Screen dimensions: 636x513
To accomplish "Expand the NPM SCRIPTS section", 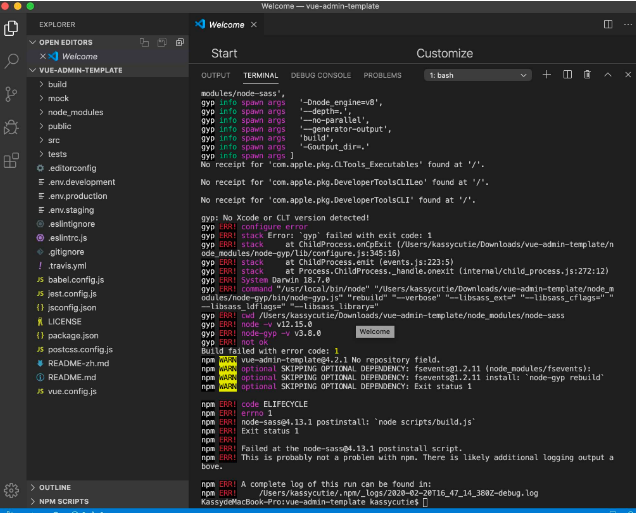I will click(63, 501).
